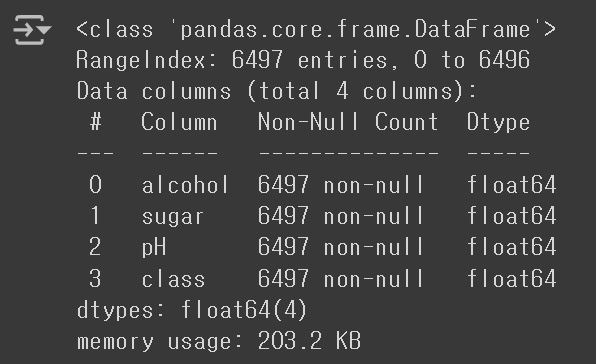
Task: Click the 'Column' header text
Action: pyautogui.click(x=179, y=122)
